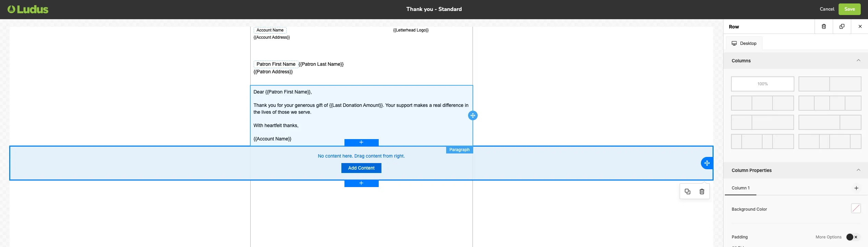Viewport: 868px width, 247px height.
Task: Add another column with the plus icon
Action: (856, 188)
